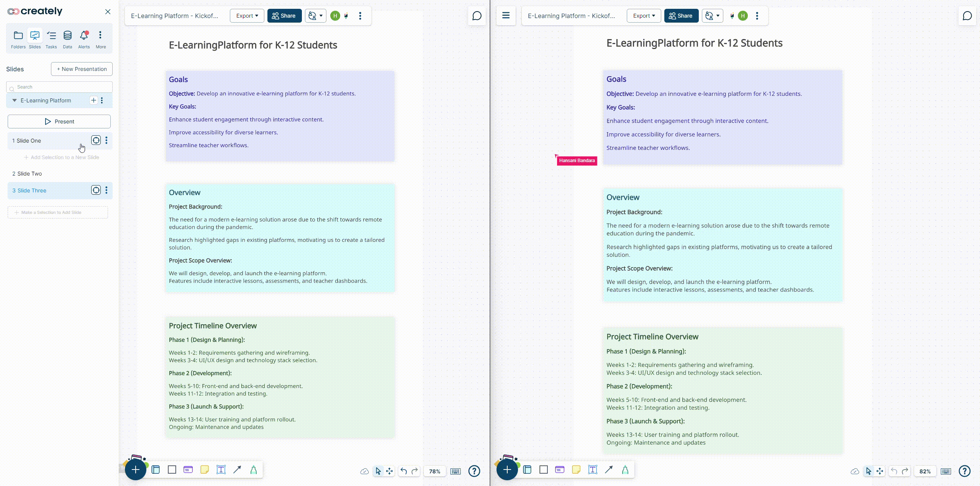Open comments panel in left window
Image resolution: width=980 pixels, height=486 pixels.
coord(477,16)
